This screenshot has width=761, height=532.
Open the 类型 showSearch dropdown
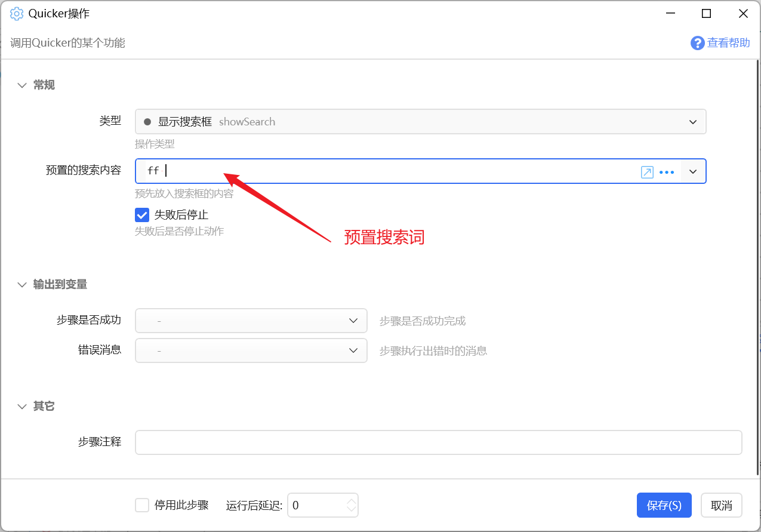421,122
